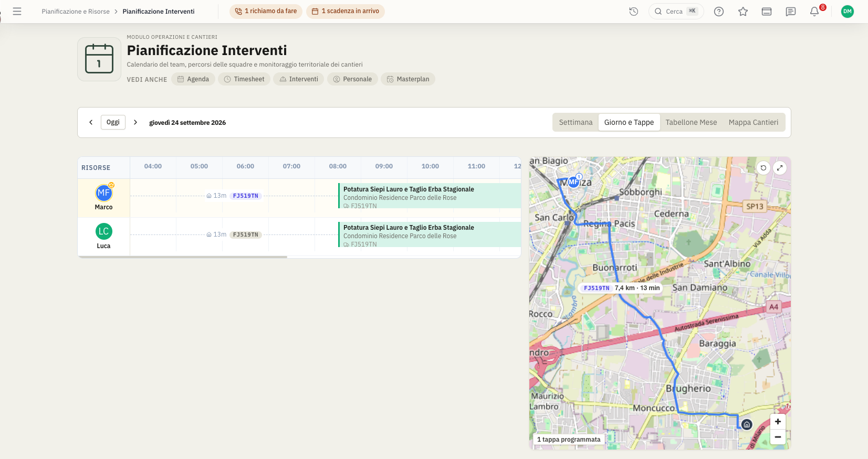The height and width of the screenshot is (459, 868).
Task: Click the date 'giovedì 24 settembre 2026'
Action: (x=187, y=123)
